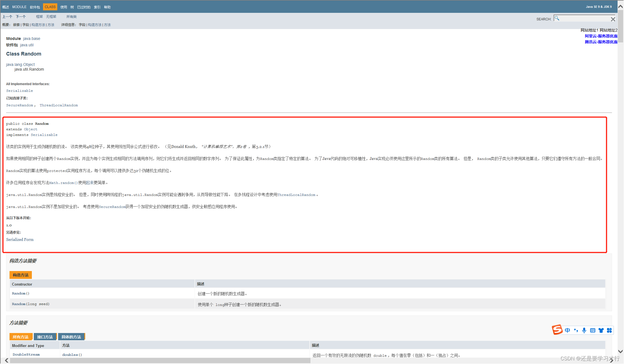Select the 具体的方法 tab
Screen dimensions: 624x364
coord(71,337)
